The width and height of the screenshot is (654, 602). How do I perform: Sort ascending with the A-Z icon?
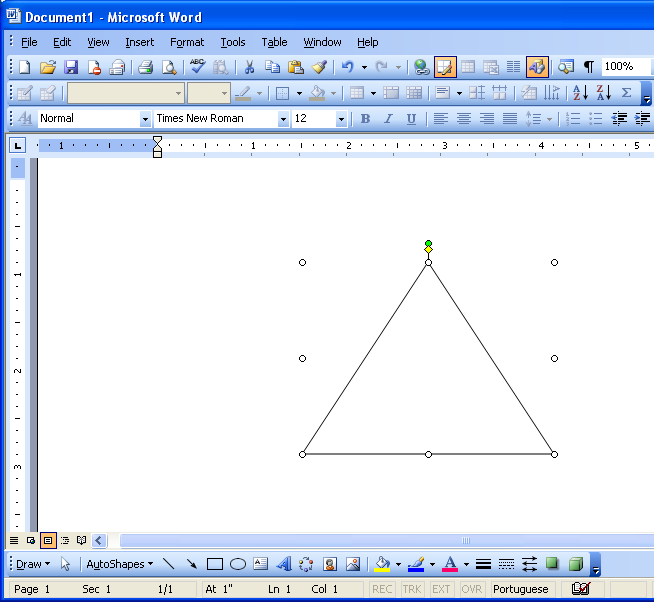[x=580, y=93]
